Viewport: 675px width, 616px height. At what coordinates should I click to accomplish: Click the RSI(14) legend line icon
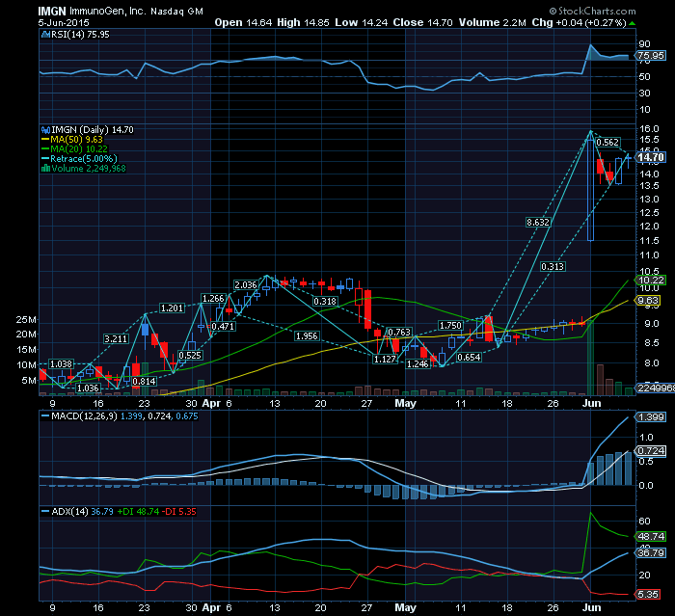click(45, 35)
